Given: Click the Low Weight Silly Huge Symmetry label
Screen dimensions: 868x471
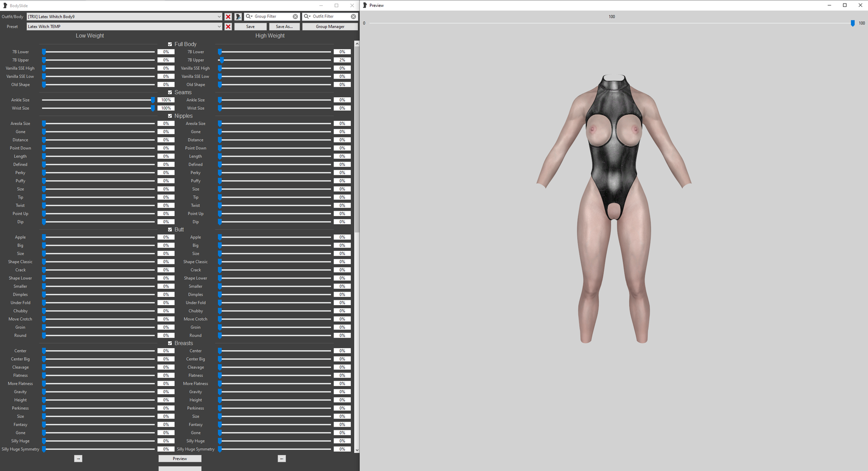Looking at the screenshot, I should click(20, 449).
